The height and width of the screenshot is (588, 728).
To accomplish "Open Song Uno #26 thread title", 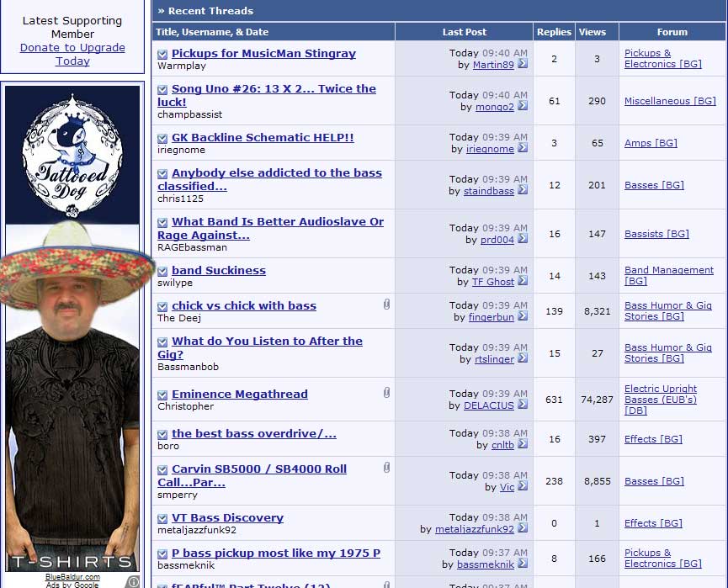I will [267, 95].
